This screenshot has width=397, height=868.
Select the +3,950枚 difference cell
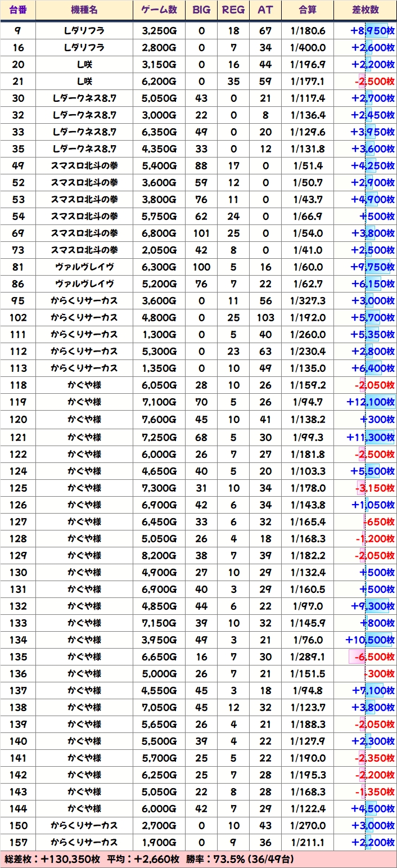[x=366, y=132]
